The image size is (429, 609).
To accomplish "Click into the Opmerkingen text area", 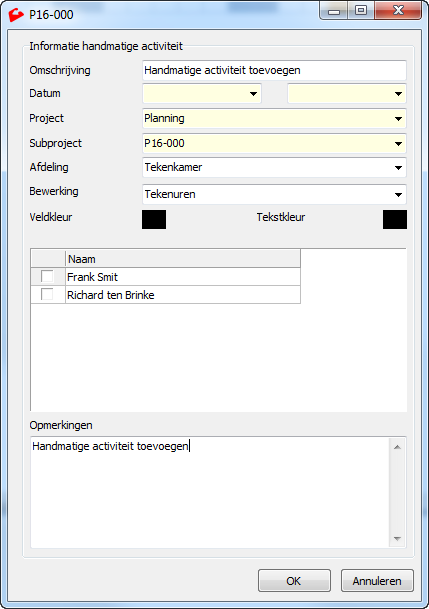I will point(210,492).
